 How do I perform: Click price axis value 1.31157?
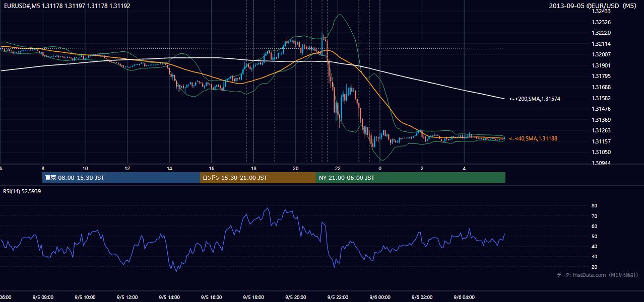click(601, 141)
